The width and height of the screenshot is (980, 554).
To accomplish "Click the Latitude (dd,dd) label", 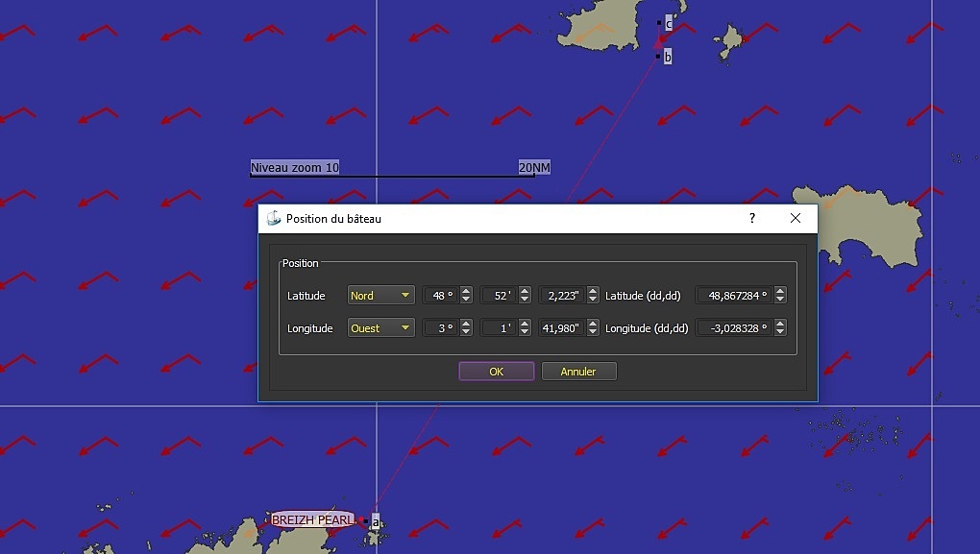I will pos(643,296).
